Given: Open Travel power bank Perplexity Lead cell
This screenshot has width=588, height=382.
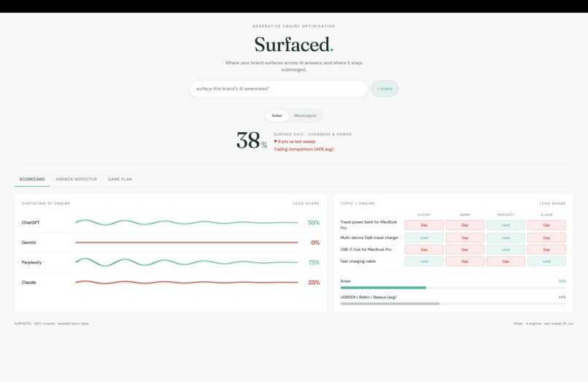Looking at the screenshot, I should point(506,225).
